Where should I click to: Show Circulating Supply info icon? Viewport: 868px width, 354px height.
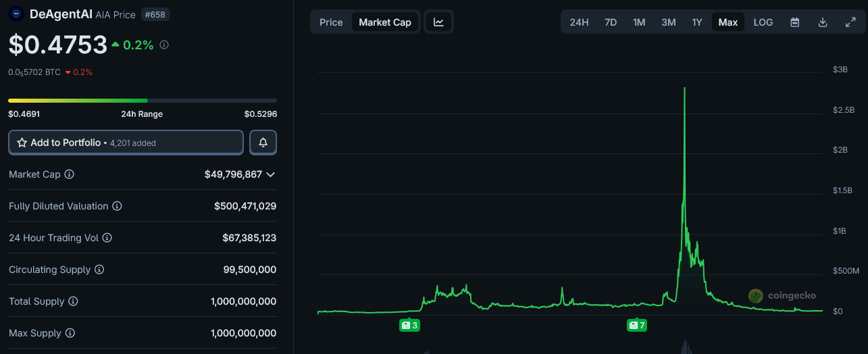point(99,270)
